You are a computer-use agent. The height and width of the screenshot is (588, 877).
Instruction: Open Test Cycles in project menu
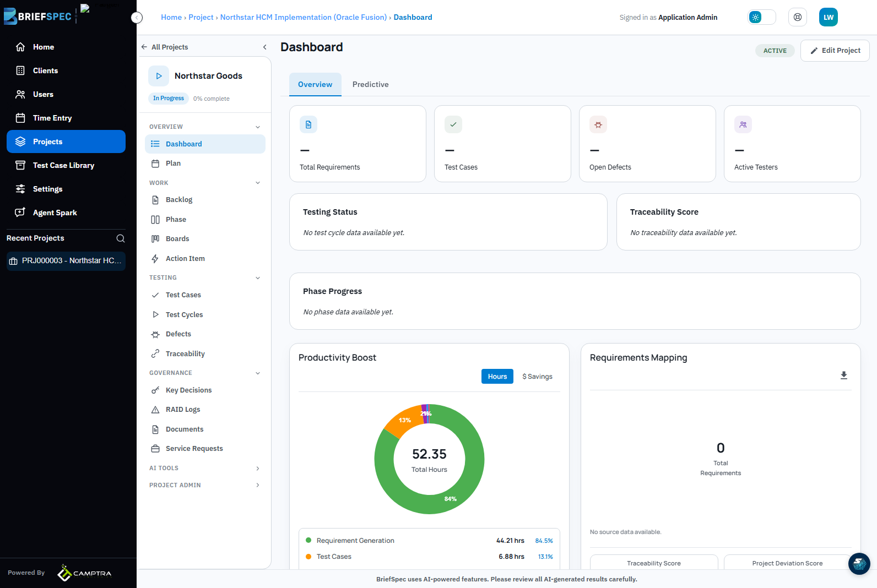pos(205,315)
